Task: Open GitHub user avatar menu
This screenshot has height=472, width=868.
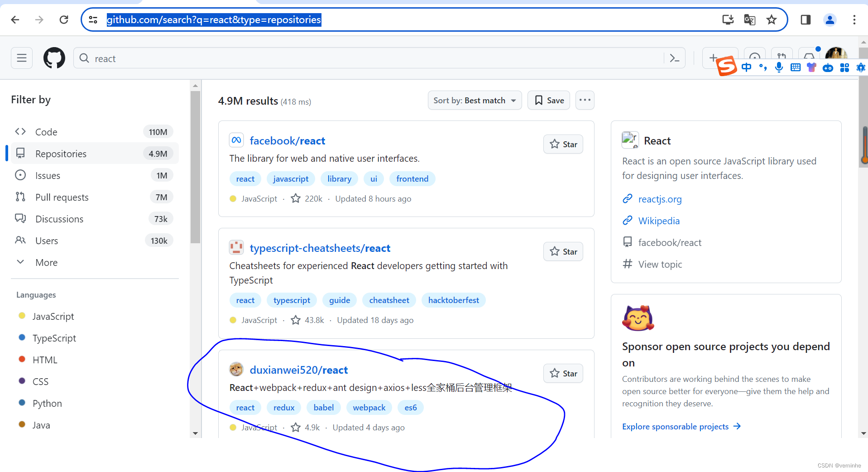Action: [x=836, y=54]
